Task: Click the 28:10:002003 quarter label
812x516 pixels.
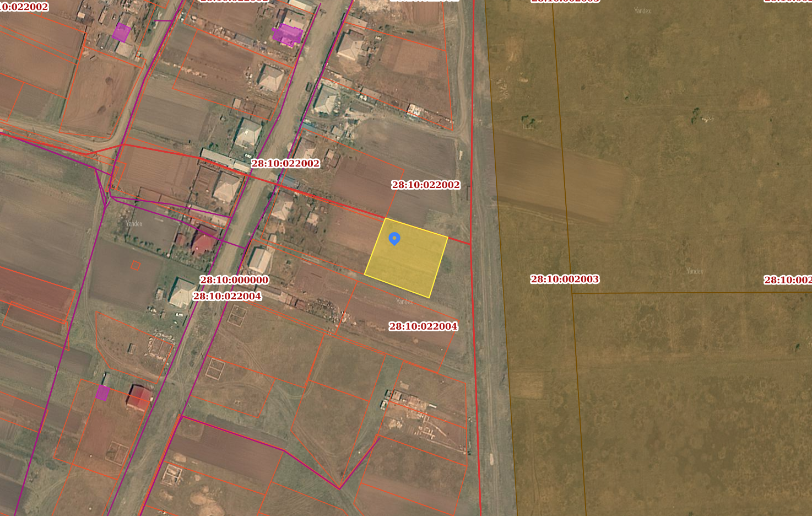Action: coord(565,279)
